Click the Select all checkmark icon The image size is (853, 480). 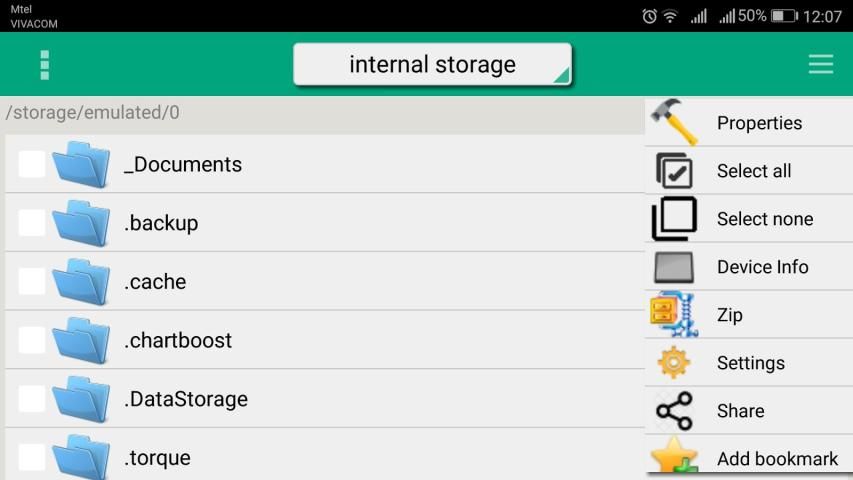pos(674,171)
